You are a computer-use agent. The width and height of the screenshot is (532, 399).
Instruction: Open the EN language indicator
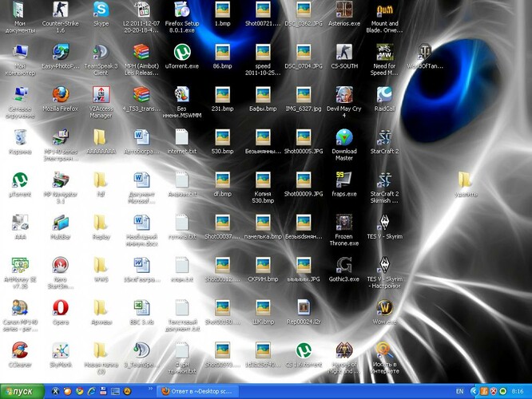coord(459,392)
